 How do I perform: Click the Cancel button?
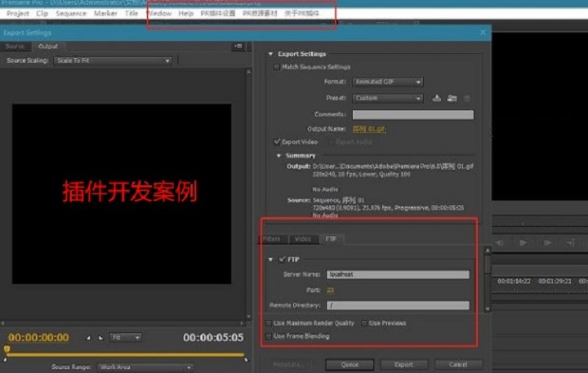coord(458,364)
